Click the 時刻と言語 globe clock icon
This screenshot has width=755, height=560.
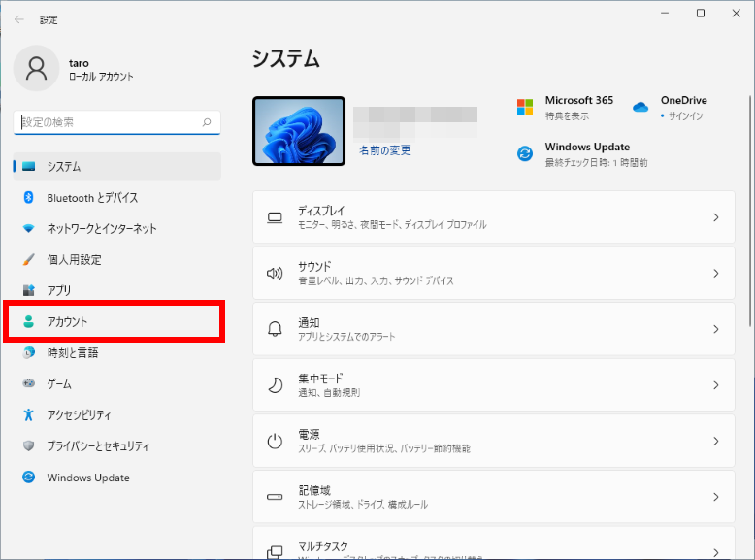(x=29, y=352)
